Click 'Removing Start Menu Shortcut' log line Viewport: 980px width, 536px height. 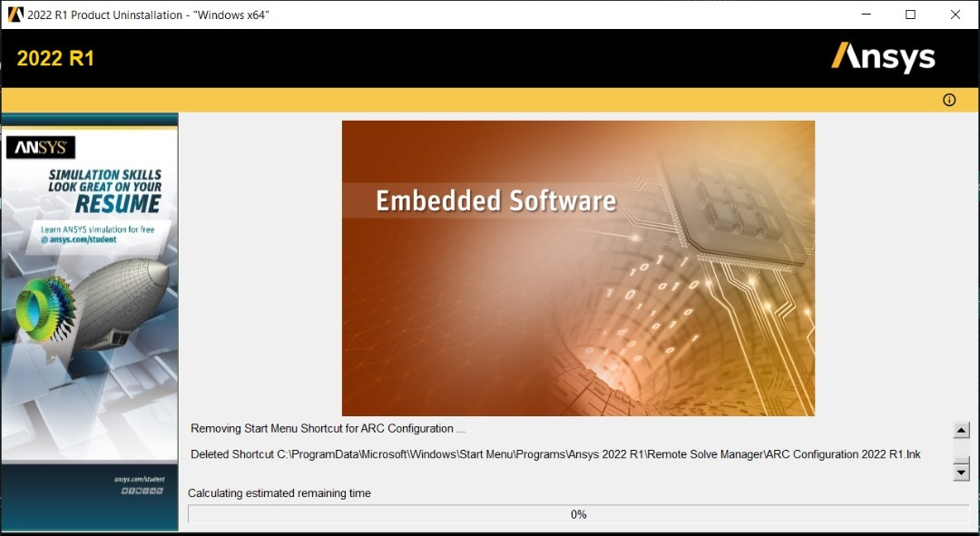tap(328, 429)
